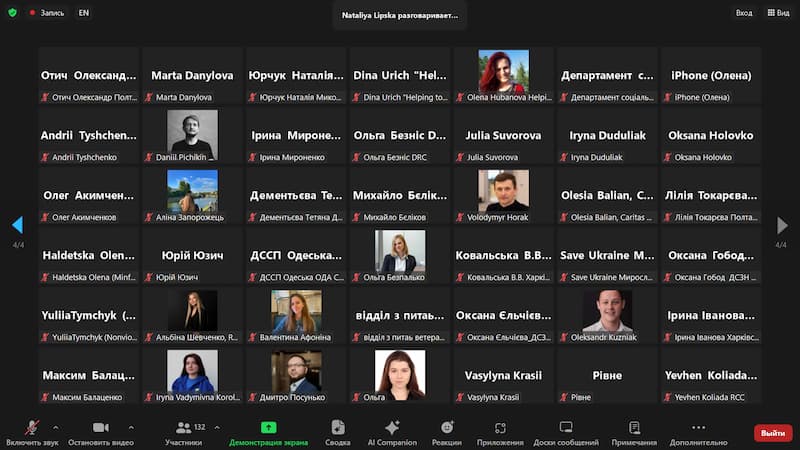Toggle camera with Остановить видео
The width and height of the screenshot is (800, 450).
tap(100, 431)
